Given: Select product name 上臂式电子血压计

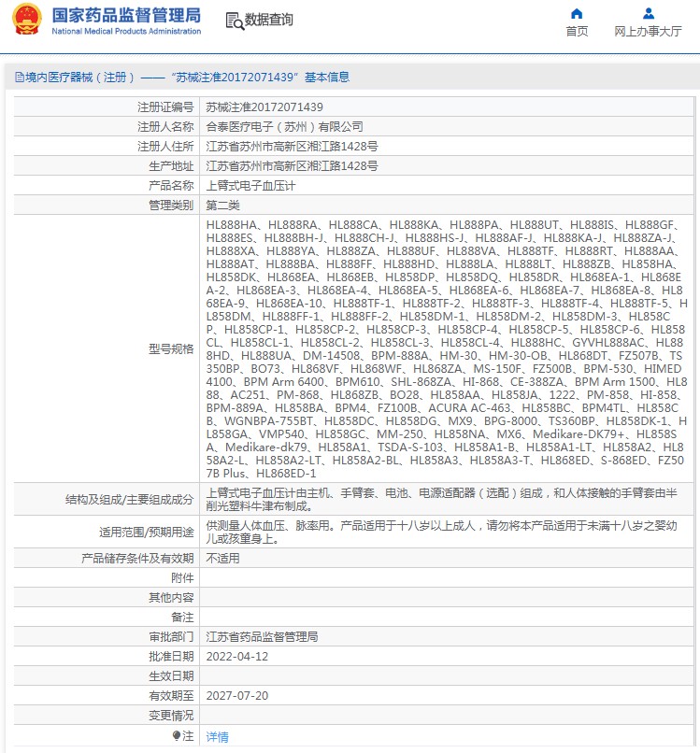Looking at the screenshot, I should 250,186.
